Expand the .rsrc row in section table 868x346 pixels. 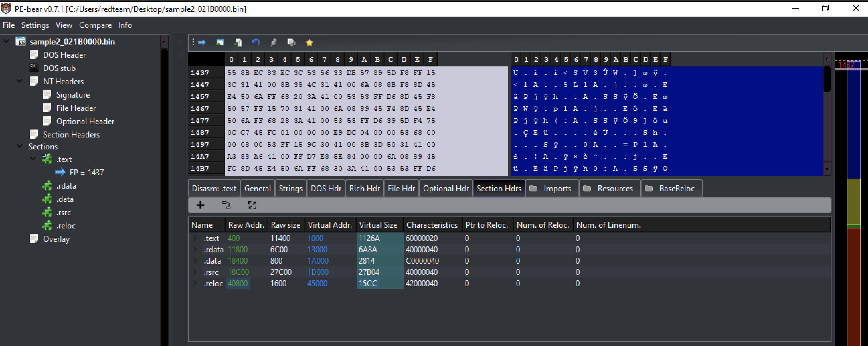click(x=195, y=272)
